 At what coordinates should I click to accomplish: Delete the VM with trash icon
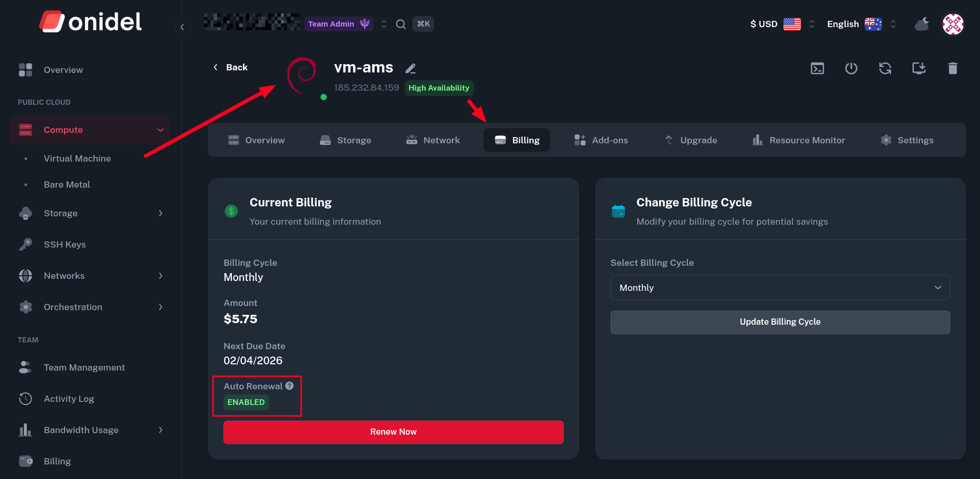(952, 68)
